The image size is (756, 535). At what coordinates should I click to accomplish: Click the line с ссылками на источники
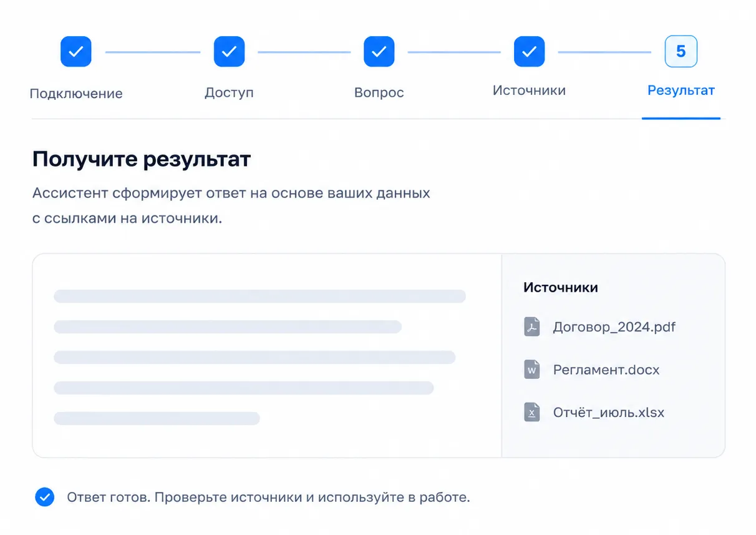pos(127,219)
